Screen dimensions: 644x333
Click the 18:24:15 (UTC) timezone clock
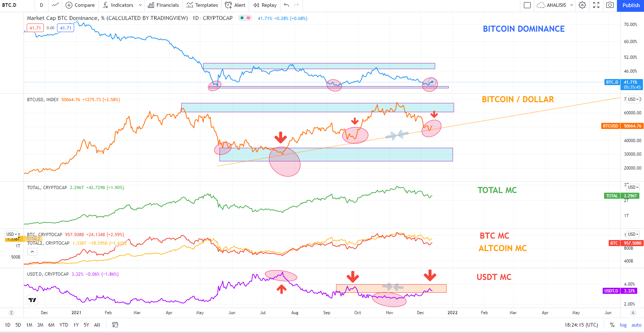[581, 325]
